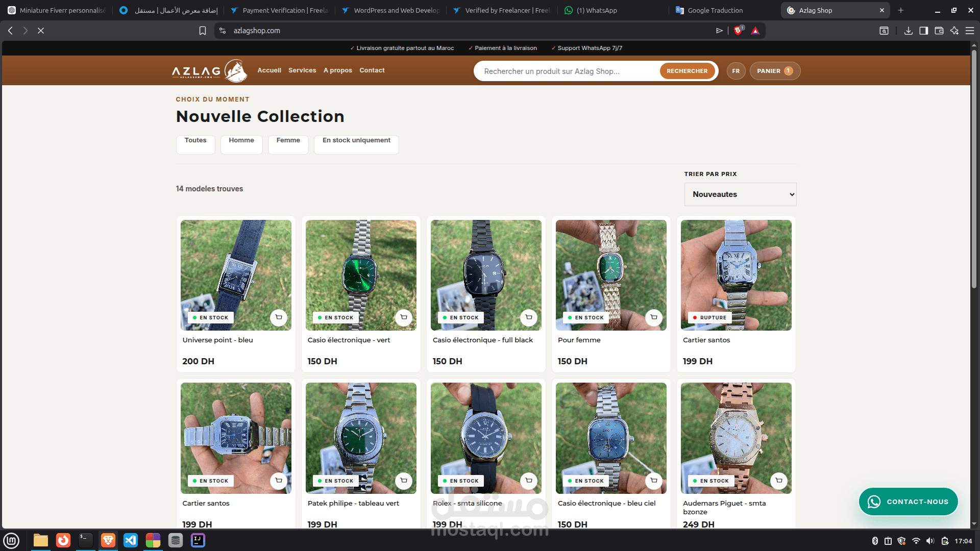Image resolution: width=980 pixels, height=551 pixels.
Task: Open Brave Wallet icon
Action: click(939, 31)
